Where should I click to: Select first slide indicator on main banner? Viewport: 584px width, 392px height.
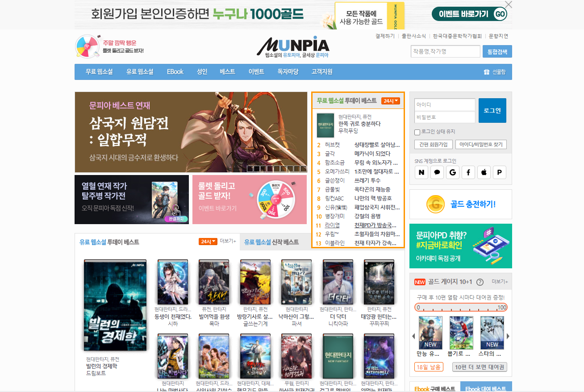tap(250, 169)
